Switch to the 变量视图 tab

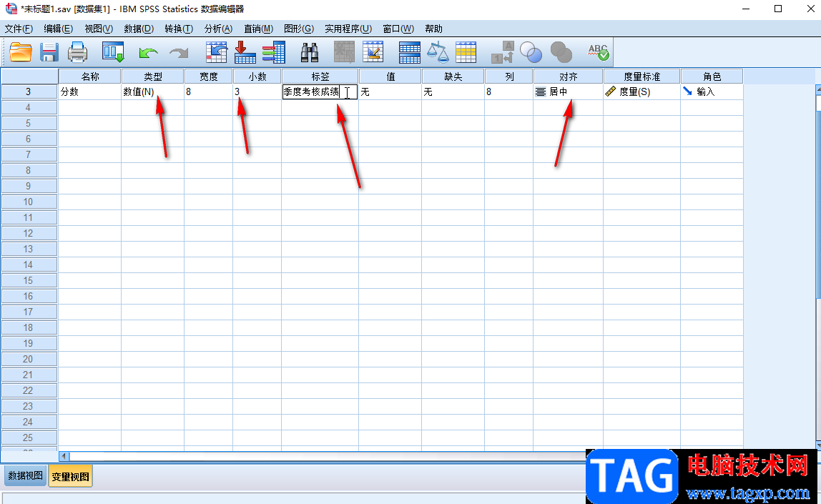pyautogui.click(x=70, y=476)
